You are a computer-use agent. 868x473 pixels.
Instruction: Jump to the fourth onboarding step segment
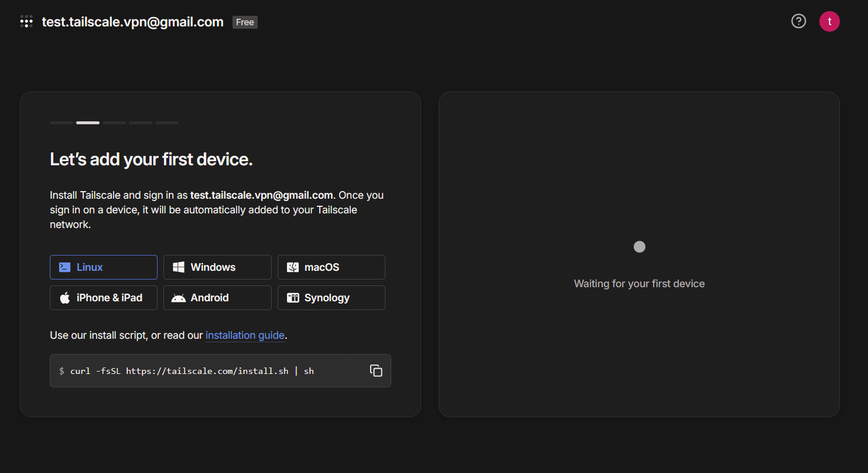point(141,122)
